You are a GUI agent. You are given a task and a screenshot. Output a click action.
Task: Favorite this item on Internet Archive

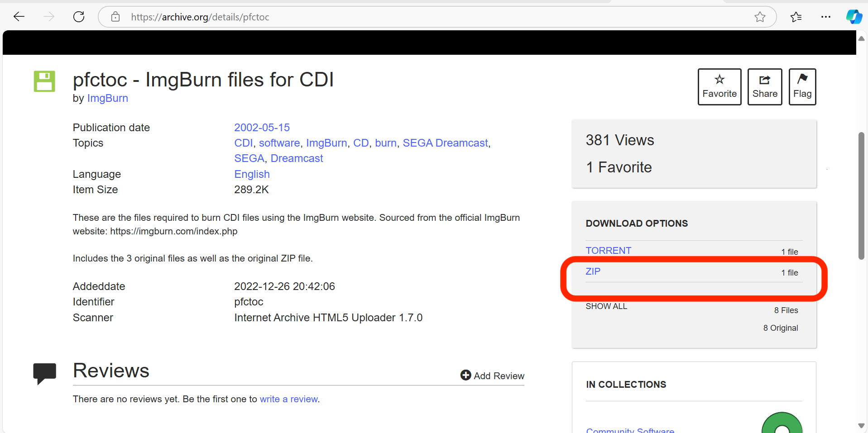pyautogui.click(x=719, y=87)
